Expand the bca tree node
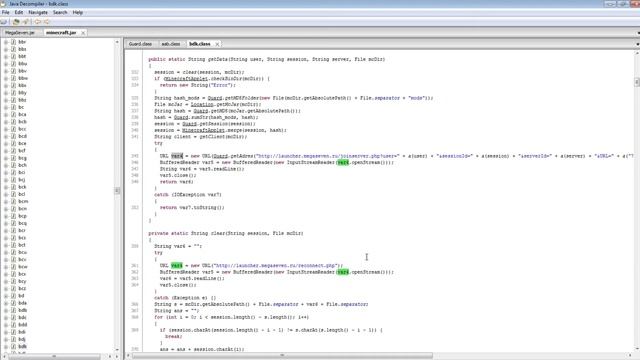 point(6,115)
